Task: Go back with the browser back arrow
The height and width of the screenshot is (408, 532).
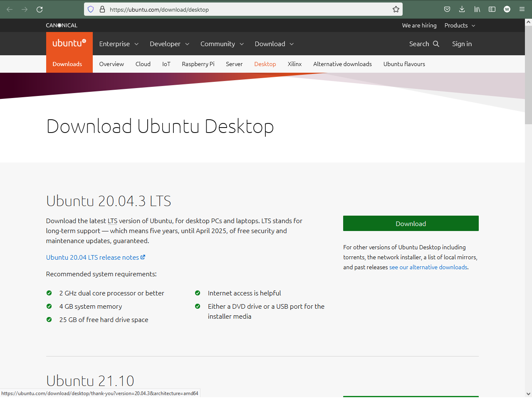Action: (10, 9)
